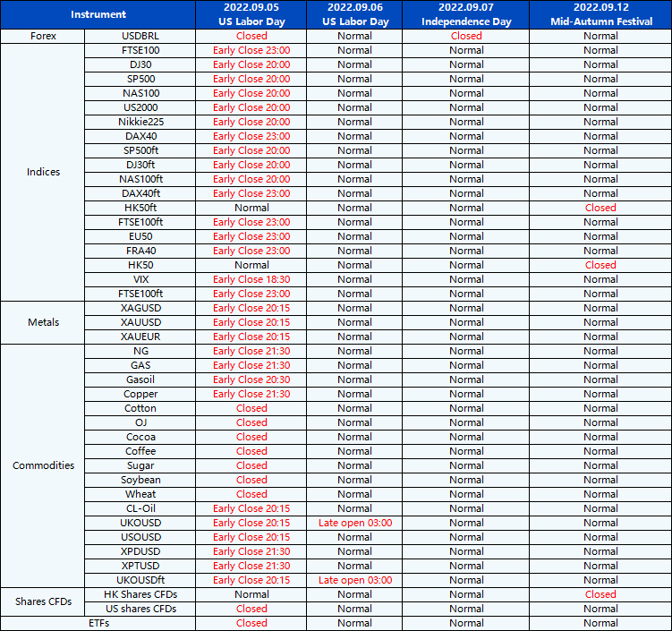Select the Metals category cell

click(43, 322)
